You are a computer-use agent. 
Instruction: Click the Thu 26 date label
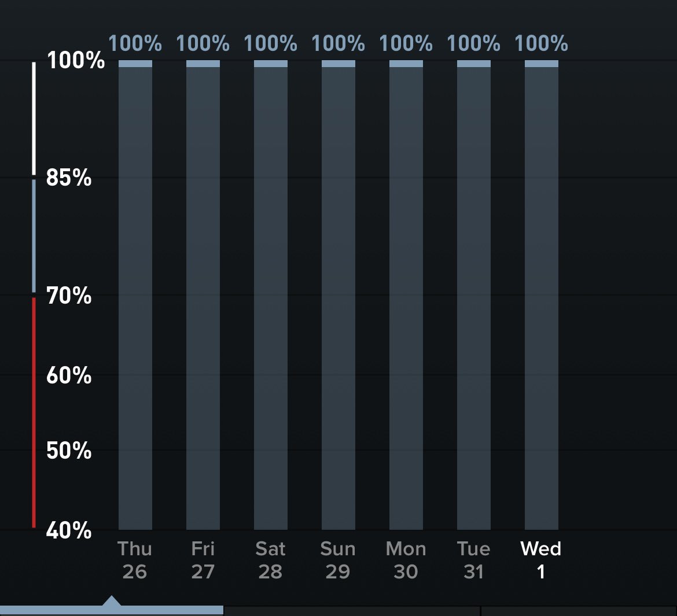(x=135, y=560)
